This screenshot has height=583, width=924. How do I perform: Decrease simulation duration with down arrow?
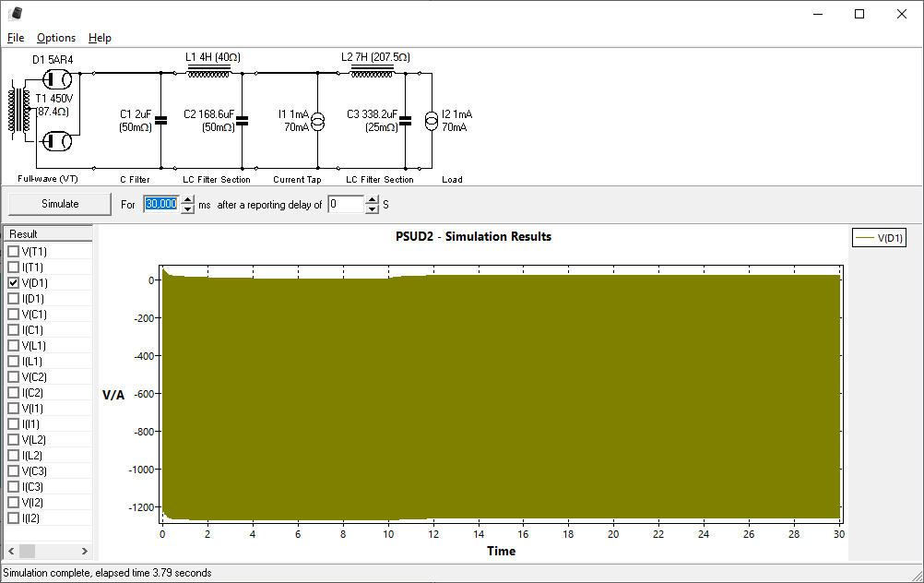point(187,208)
